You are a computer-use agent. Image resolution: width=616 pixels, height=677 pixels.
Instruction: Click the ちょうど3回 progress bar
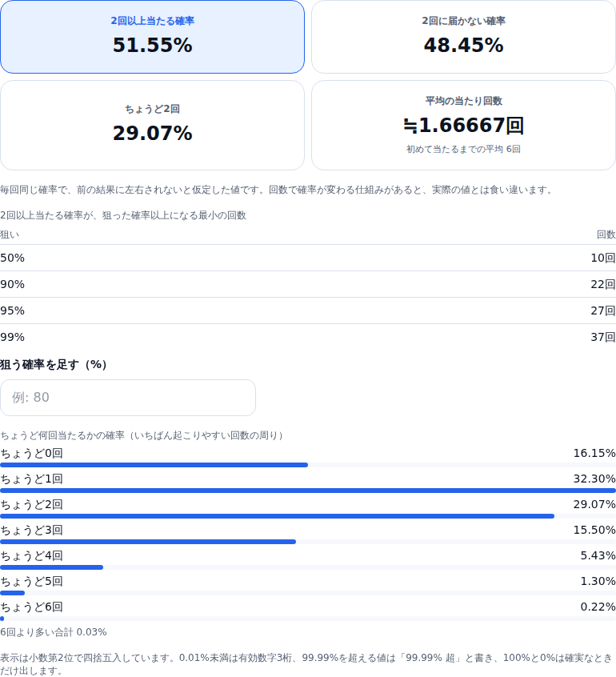pyautogui.click(x=308, y=542)
